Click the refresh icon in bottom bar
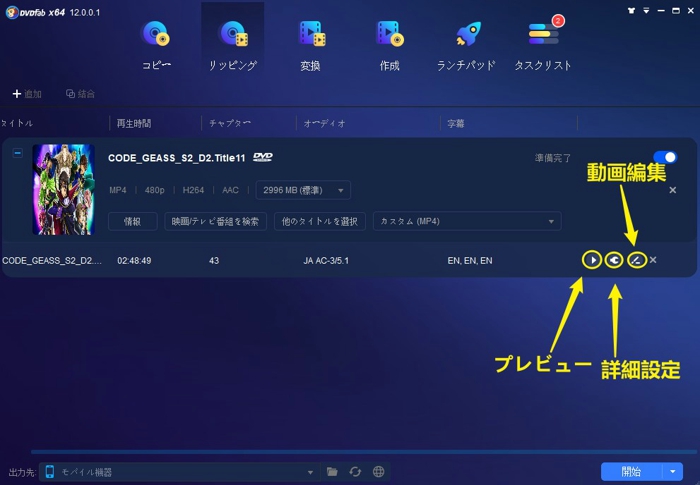 pyautogui.click(x=355, y=472)
